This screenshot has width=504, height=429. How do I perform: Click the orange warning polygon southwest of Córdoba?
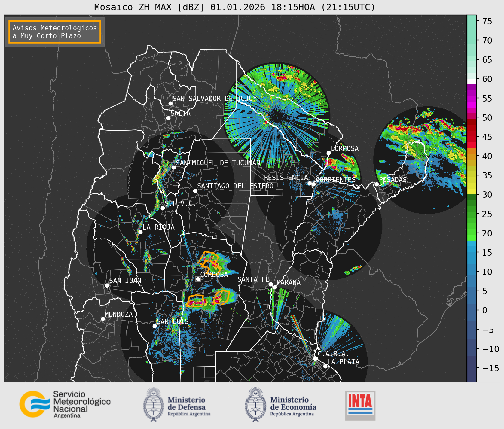point(195,301)
